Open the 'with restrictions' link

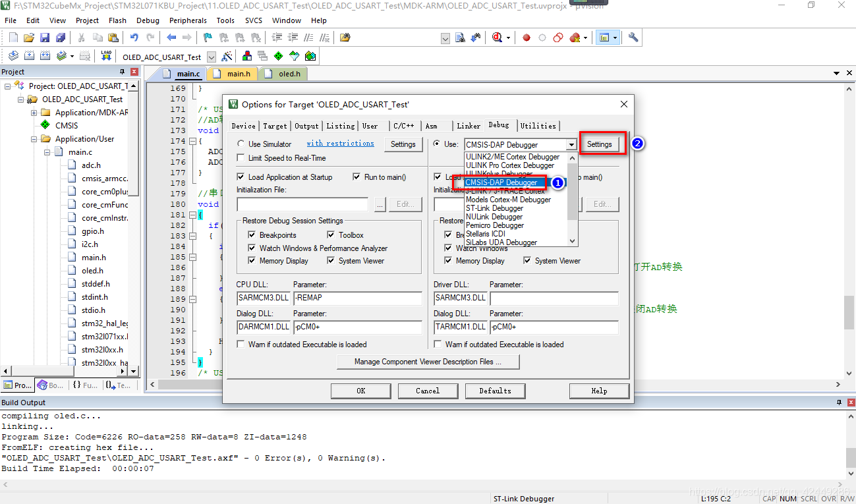[x=340, y=143]
